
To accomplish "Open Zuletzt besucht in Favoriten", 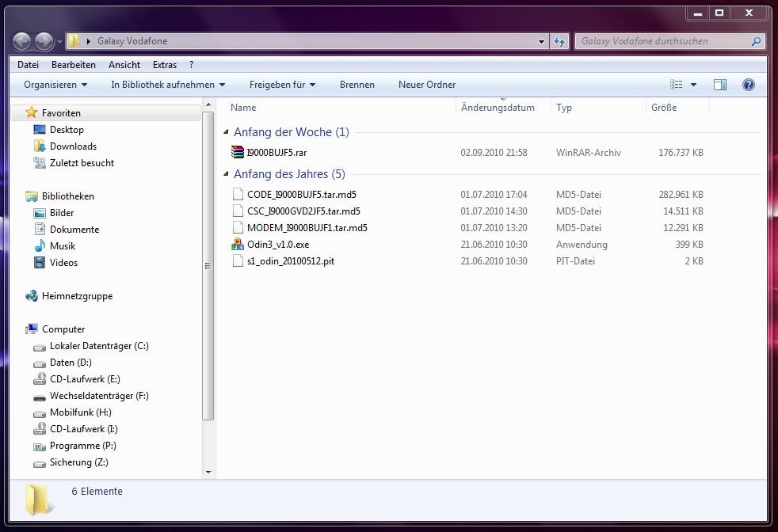I will [82, 163].
